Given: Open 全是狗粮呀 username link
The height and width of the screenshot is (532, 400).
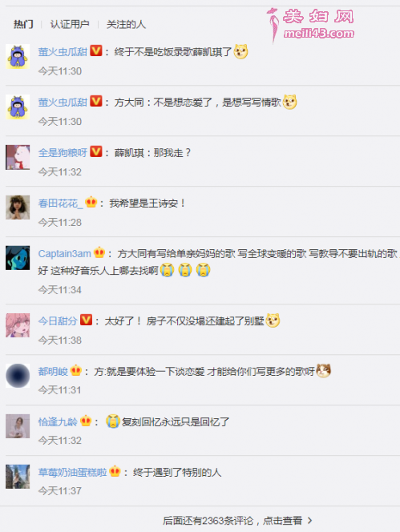Looking at the screenshot, I should (63, 153).
